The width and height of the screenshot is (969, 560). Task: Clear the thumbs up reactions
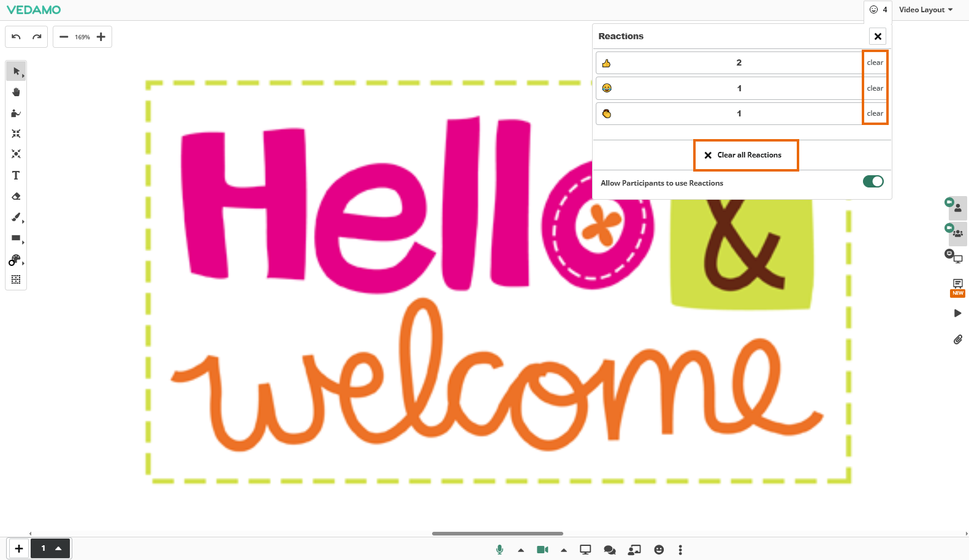(875, 62)
